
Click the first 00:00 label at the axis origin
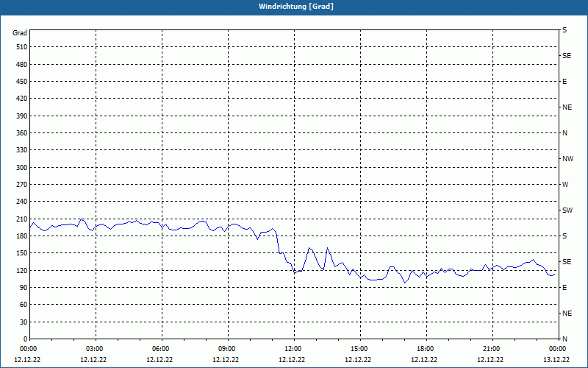pyautogui.click(x=29, y=349)
